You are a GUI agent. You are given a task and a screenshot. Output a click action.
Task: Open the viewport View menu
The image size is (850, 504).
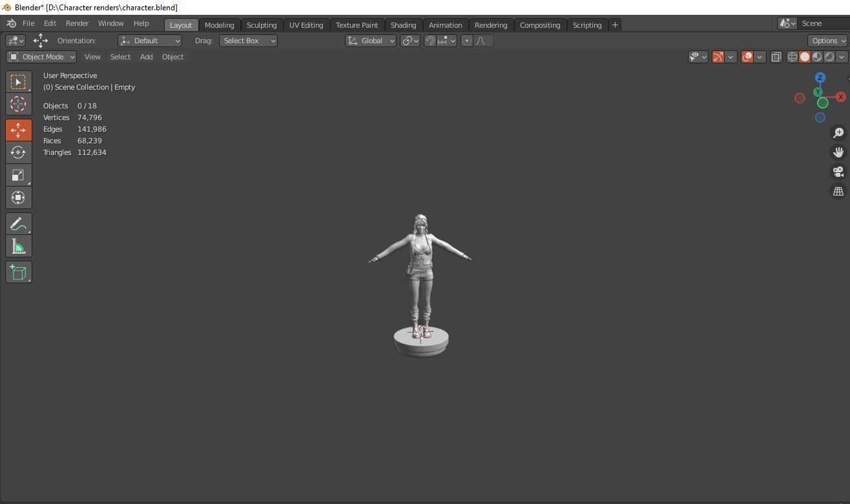92,57
